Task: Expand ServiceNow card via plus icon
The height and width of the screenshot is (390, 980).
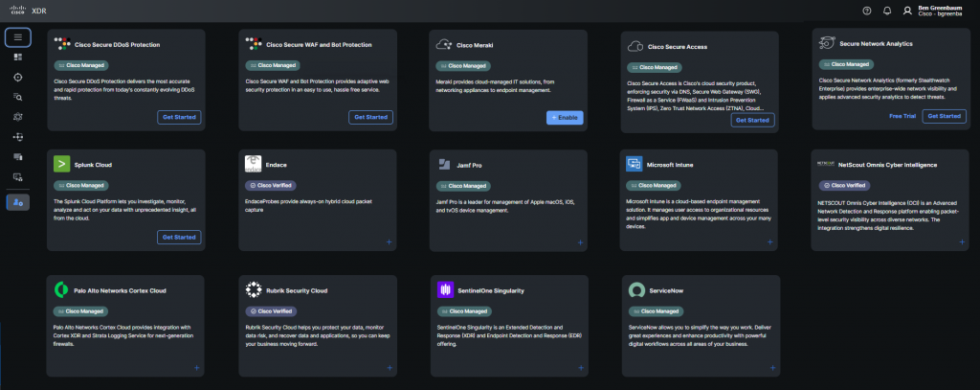Action: 770,368
